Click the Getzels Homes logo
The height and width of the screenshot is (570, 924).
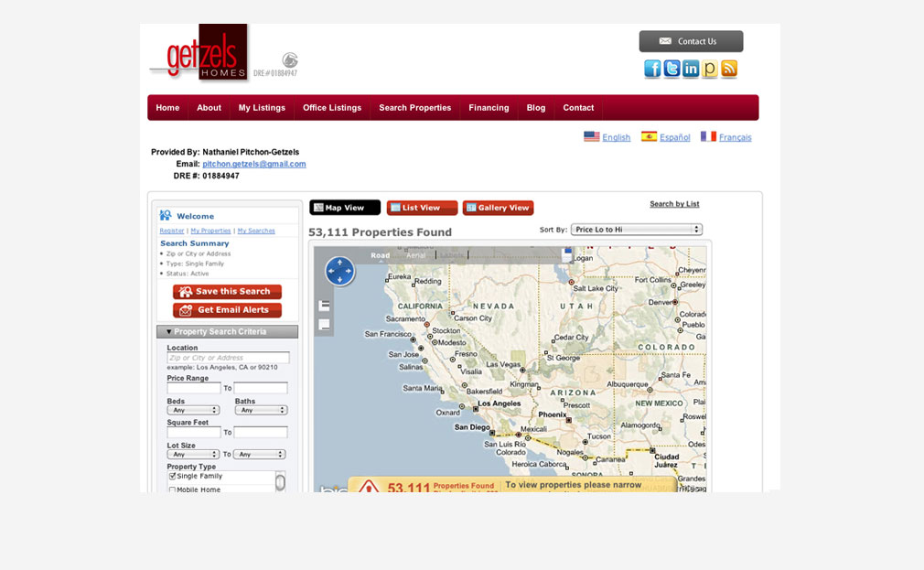[x=199, y=54]
